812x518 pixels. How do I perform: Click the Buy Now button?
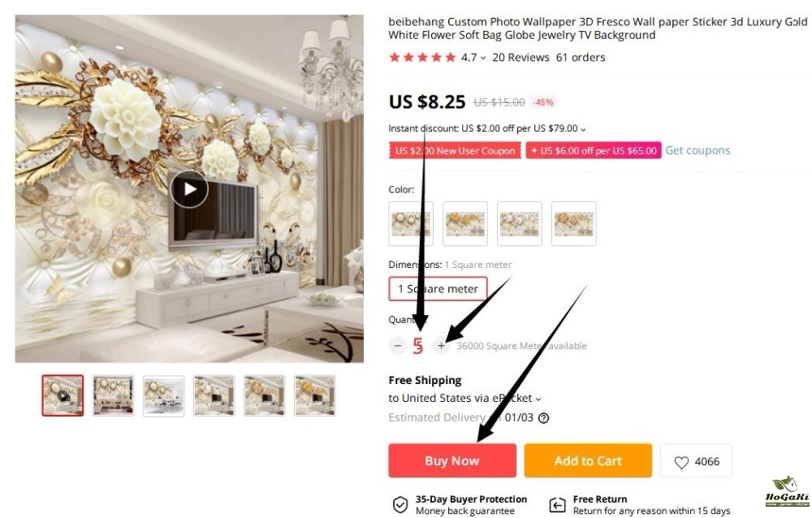tap(452, 460)
